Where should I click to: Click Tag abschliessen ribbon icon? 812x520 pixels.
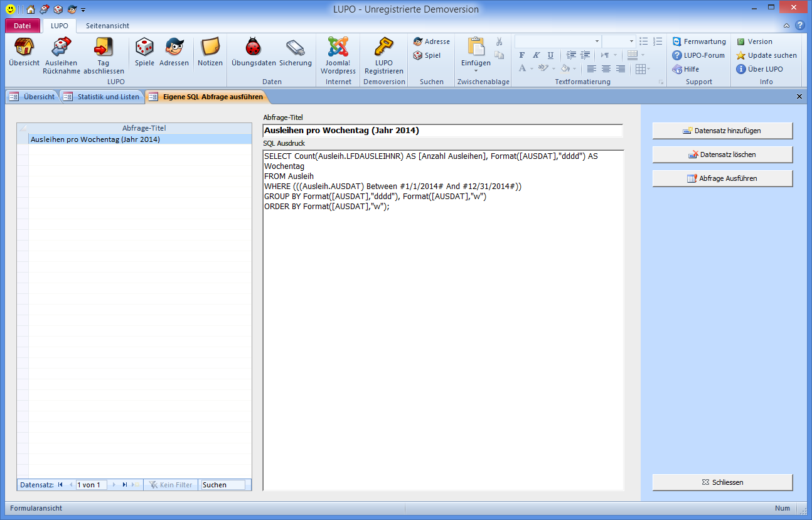tap(104, 56)
